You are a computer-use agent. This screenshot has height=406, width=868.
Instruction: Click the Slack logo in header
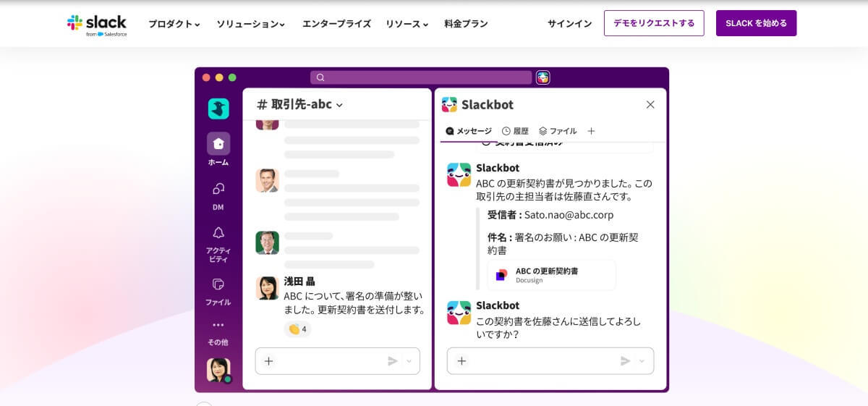click(x=97, y=24)
